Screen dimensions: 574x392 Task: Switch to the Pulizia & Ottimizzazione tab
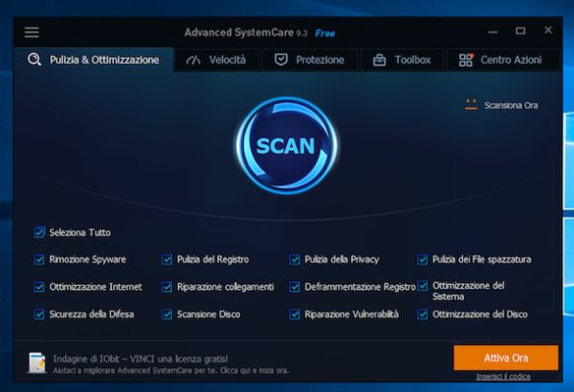click(94, 60)
